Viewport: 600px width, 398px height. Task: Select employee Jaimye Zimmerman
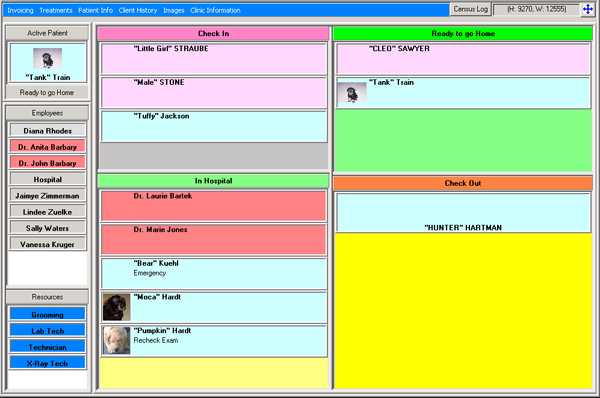[47, 196]
